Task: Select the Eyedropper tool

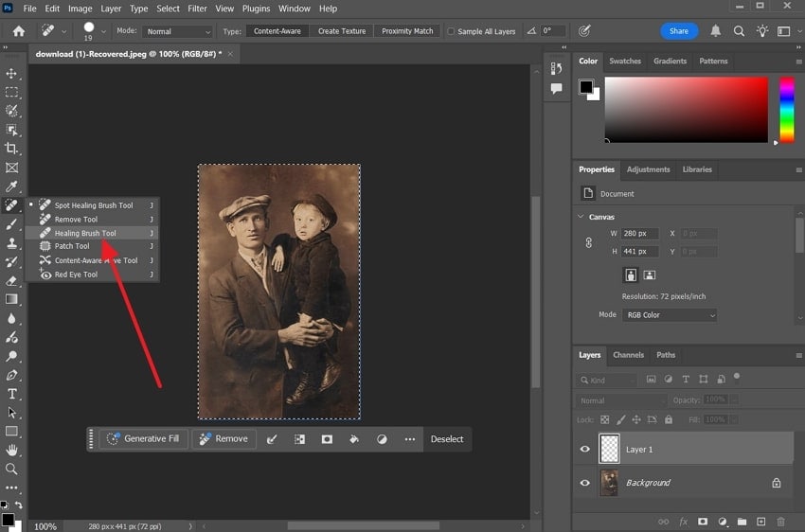Action: pyautogui.click(x=11, y=186)
